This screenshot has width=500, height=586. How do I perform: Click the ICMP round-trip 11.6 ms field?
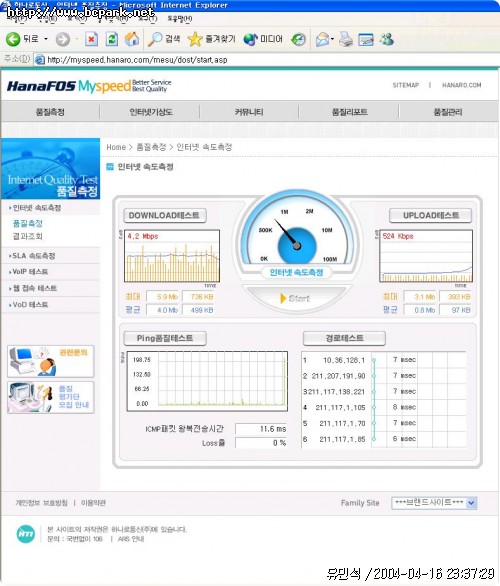point(261,429)
